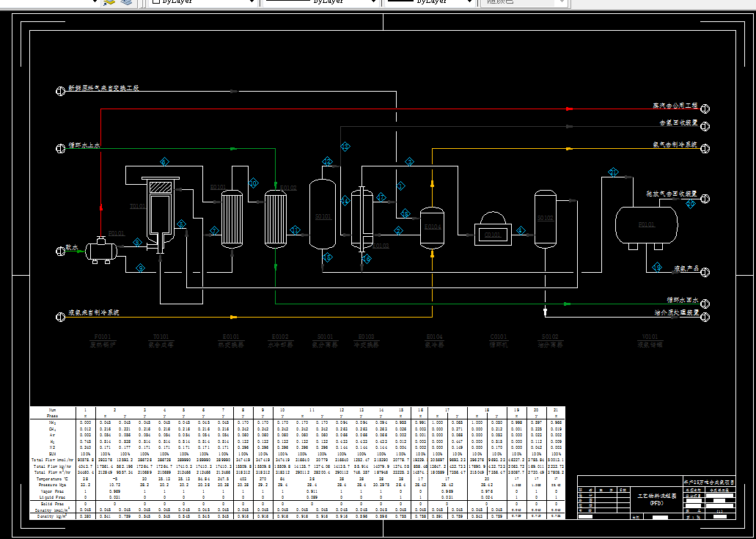Select the 软水 inlet connector circle
756x539 pixels.
point(60,252)
